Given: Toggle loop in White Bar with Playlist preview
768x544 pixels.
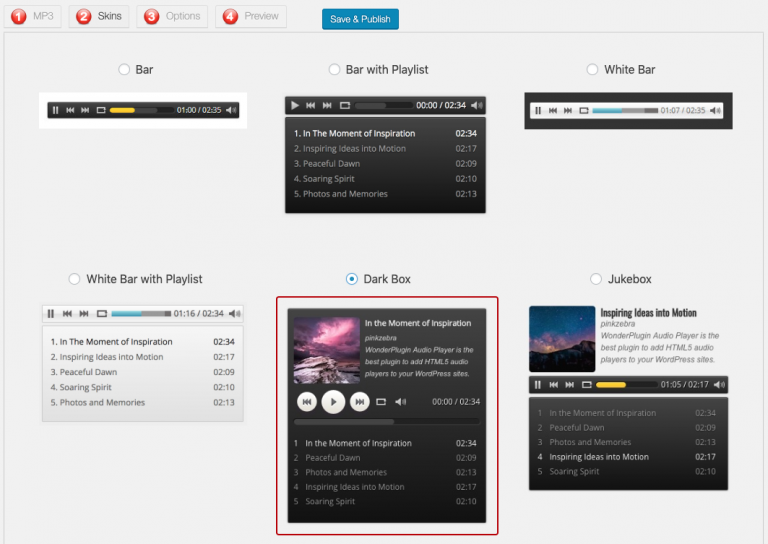Looking at the screenshot, I should (102, 313).
